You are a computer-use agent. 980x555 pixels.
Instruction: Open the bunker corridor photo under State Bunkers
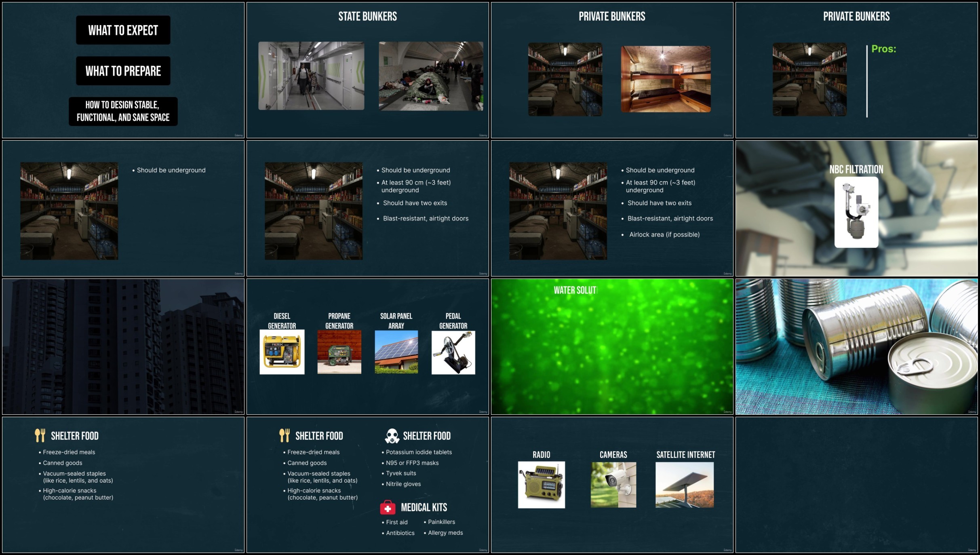tap(311, 76)
